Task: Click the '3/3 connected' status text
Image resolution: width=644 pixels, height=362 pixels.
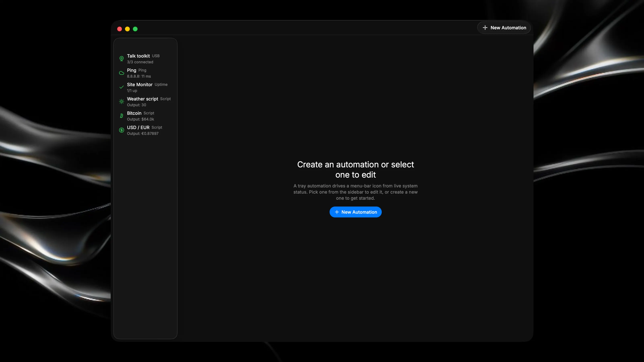Action: pos(140,62)
